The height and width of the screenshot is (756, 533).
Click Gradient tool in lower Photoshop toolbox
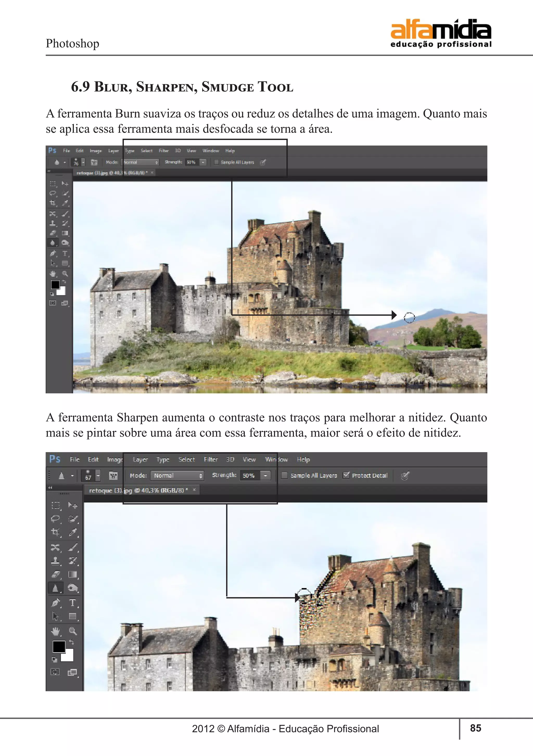click(72, 575)
